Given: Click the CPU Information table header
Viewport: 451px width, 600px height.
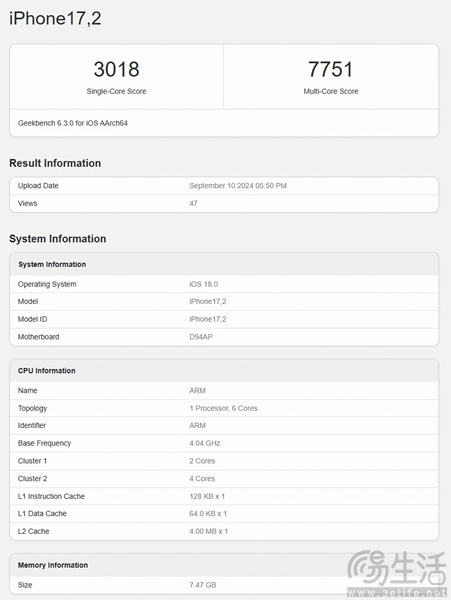Looking at the screenshot, I should click(x=47, y=371).
